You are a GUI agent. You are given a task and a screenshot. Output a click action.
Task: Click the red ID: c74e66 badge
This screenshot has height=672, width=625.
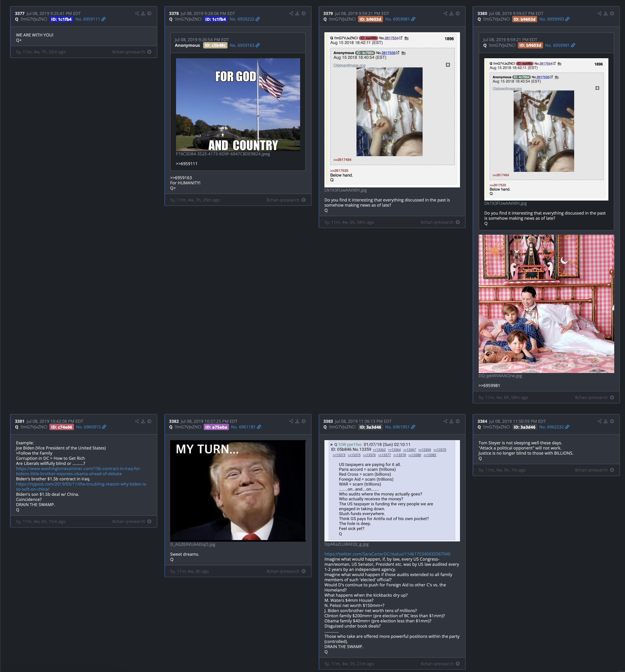coord(62,427)
